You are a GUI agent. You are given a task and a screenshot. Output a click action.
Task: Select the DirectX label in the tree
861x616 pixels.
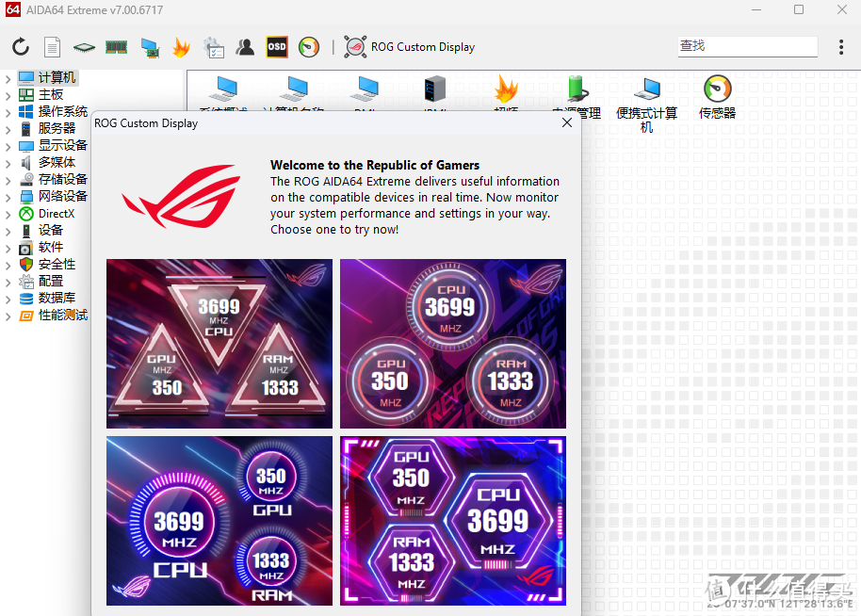click(x=57, y=214)
